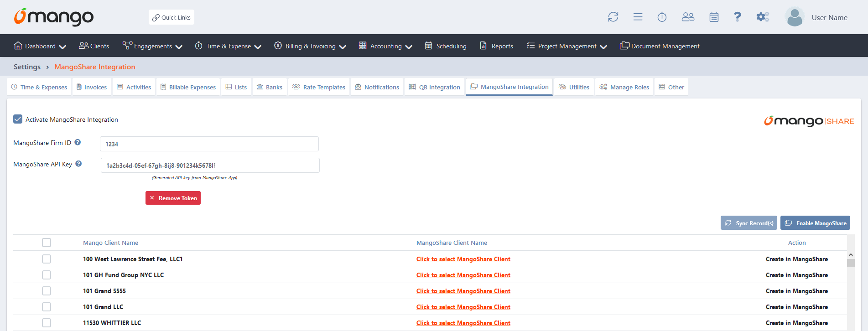The height and width of the screenshot is (331, 868).
Task: Check the 101 Grand LLC row checkbox
Action: 47,307
